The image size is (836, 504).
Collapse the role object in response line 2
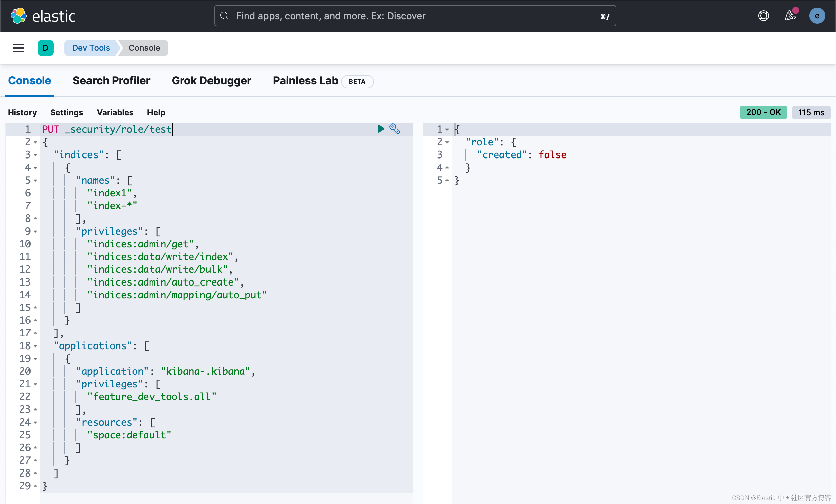447,142
